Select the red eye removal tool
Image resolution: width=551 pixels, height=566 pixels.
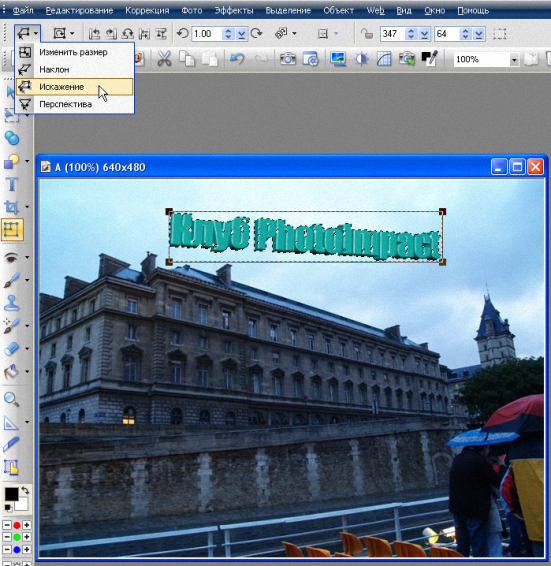click(11, 257)
